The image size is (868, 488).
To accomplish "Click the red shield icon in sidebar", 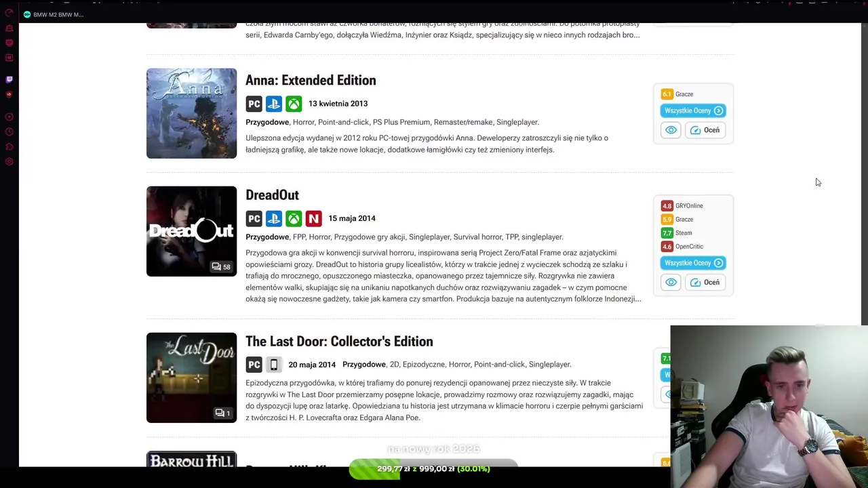I will [9, 94].
